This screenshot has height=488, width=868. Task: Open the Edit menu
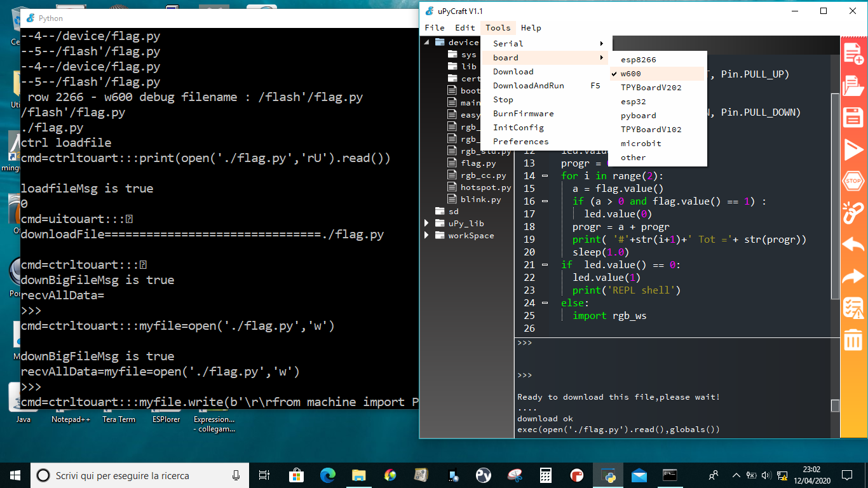pyautogui.click(x=465, y=27)
